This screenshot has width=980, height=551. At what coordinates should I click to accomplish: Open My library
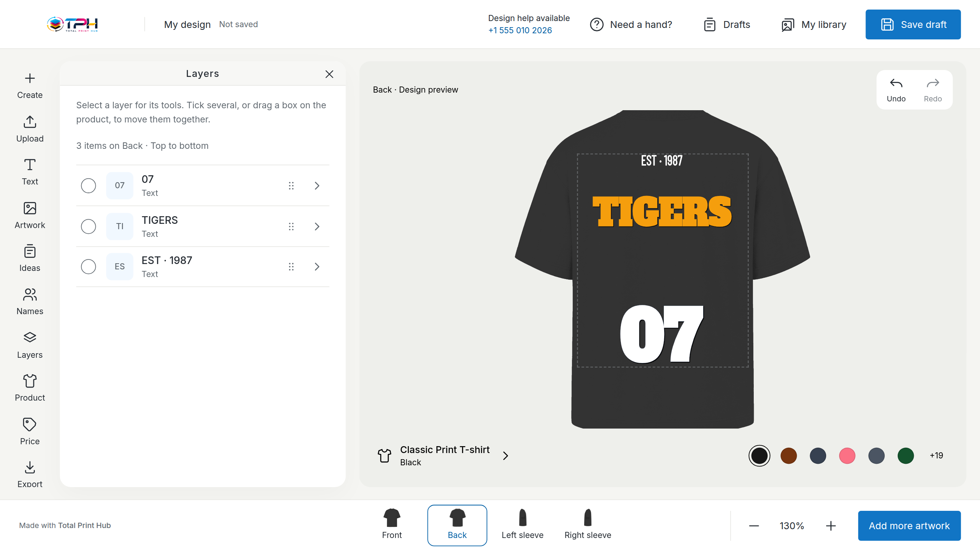(814, 24)
